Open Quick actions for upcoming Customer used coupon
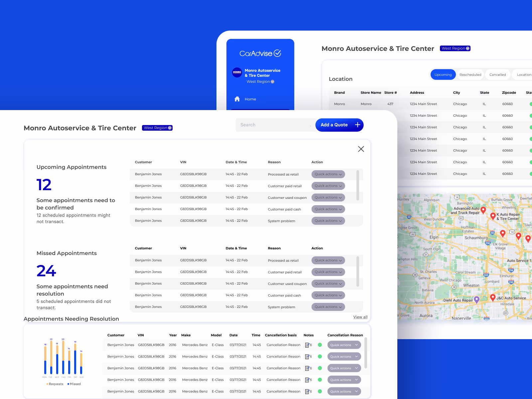Image resolution: width=532 pixels, height=399 pixels. pyautogui.click(x=328, y=198)
